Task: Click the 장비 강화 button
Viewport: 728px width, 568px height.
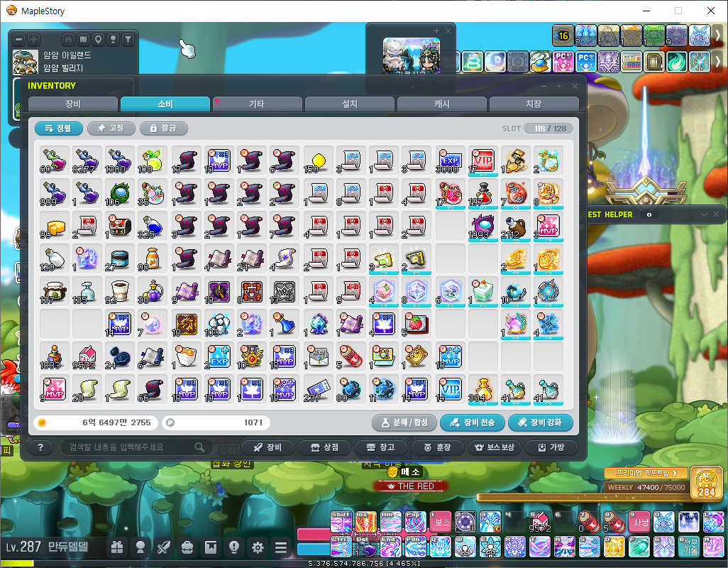Action: (541, 422)
